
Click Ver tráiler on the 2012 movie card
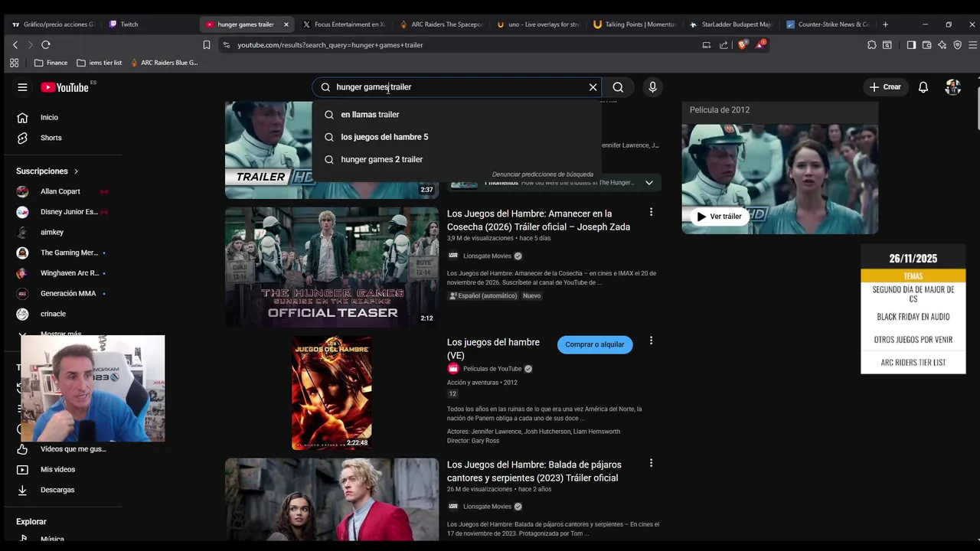pos(719,217)
